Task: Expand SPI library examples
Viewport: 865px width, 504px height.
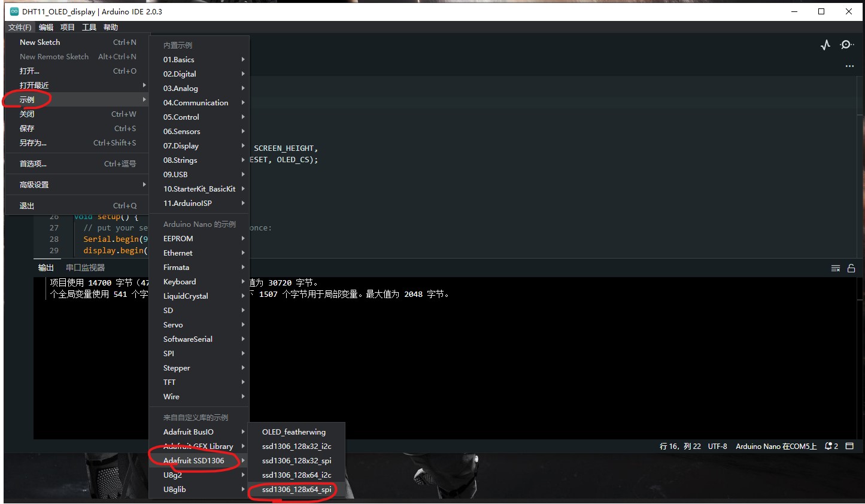Action: (199, 354)
